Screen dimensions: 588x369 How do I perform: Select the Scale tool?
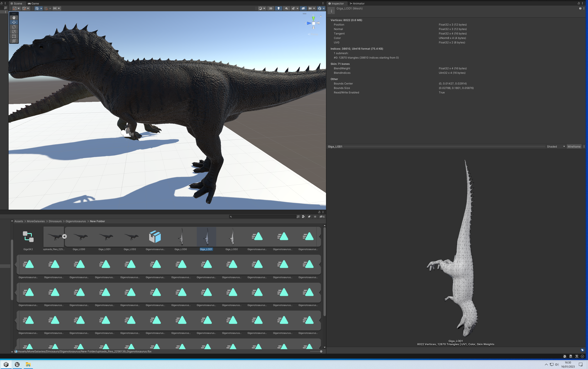point(14,31)
